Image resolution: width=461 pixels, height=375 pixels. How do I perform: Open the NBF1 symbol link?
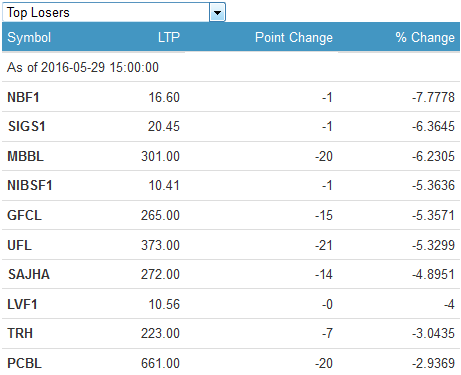point(23,97)
